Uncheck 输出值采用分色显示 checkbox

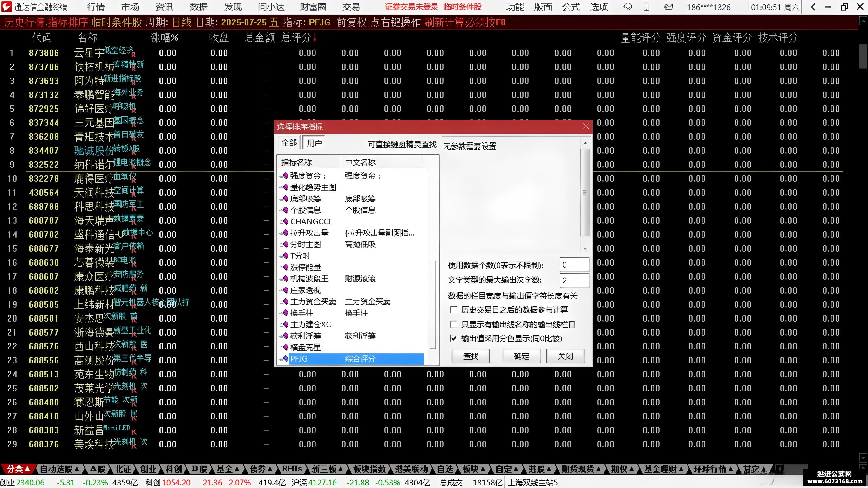454,338
